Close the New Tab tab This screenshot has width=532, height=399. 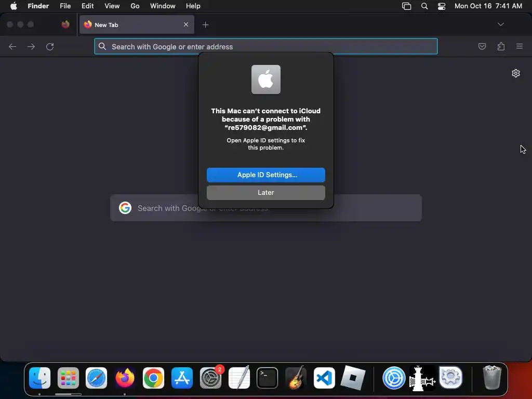(x=186, y=24)
